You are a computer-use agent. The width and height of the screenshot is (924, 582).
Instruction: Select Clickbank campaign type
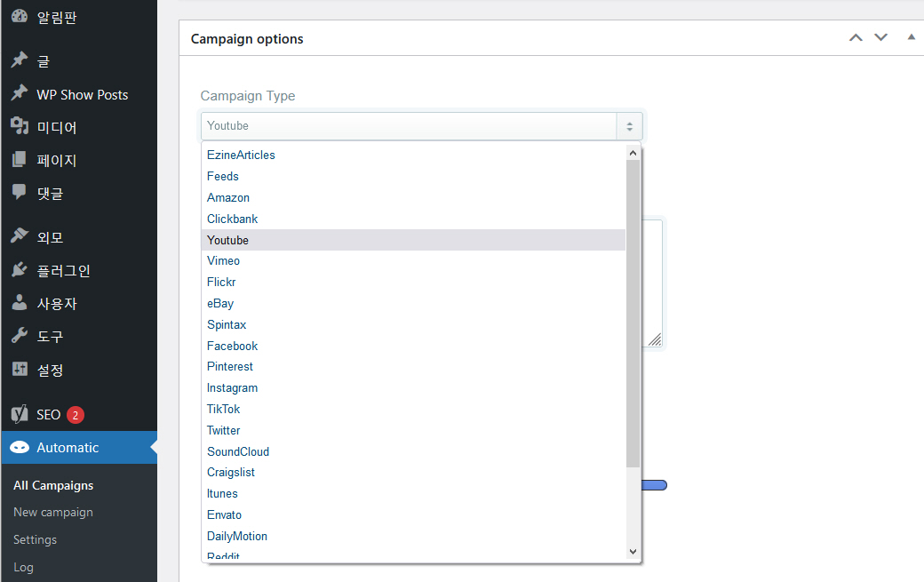pyautogui.click(x=413, y=219)
